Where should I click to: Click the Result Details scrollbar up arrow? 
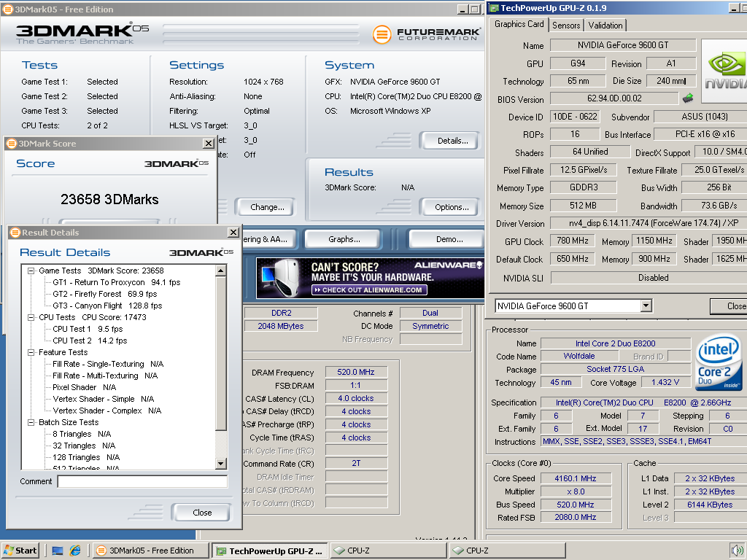pos(220,271)
